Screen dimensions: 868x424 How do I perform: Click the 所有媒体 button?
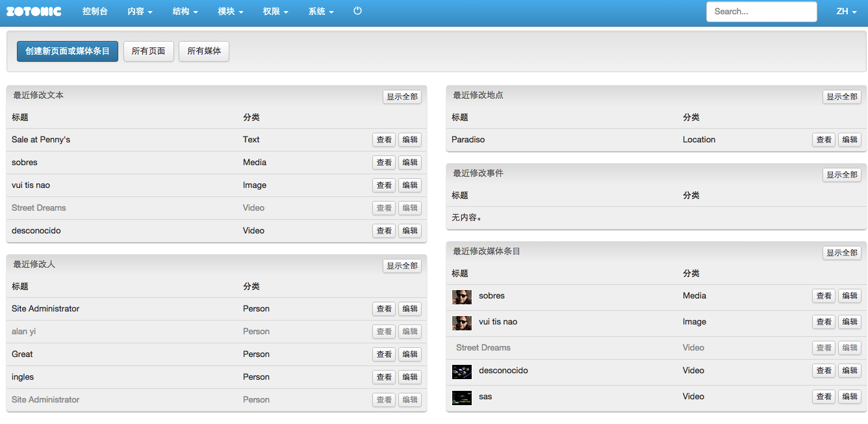204,51
